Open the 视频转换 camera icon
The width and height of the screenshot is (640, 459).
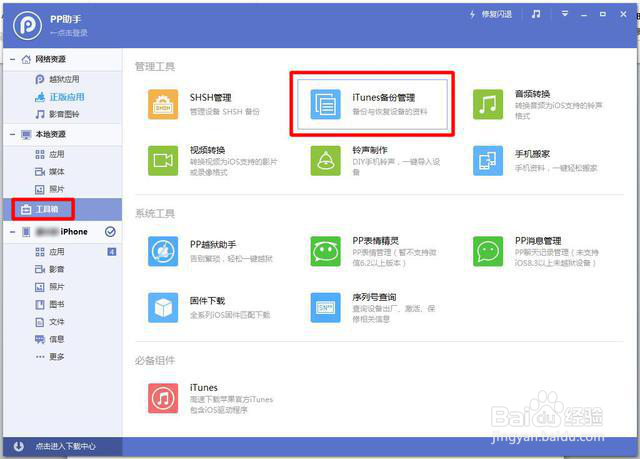click(163, 161)
